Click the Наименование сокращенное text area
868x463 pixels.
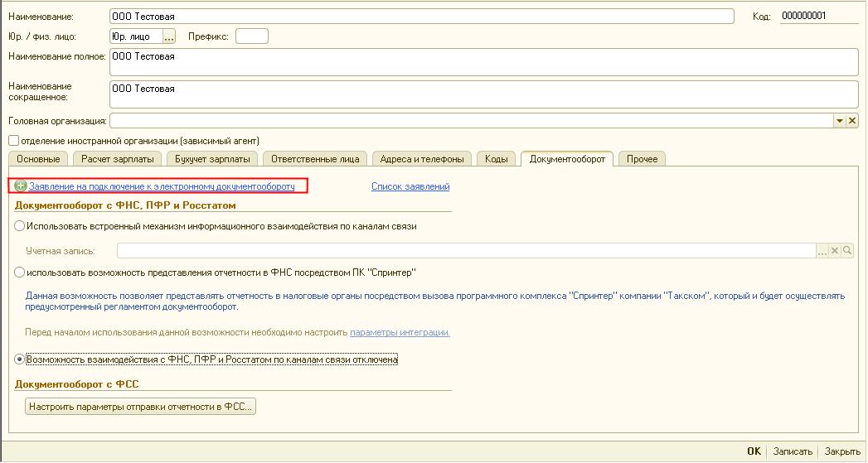(484, 94)
